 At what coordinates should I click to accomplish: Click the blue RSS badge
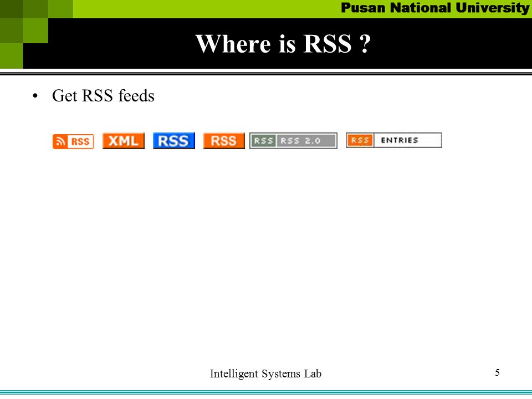click(x=174, y=140)
